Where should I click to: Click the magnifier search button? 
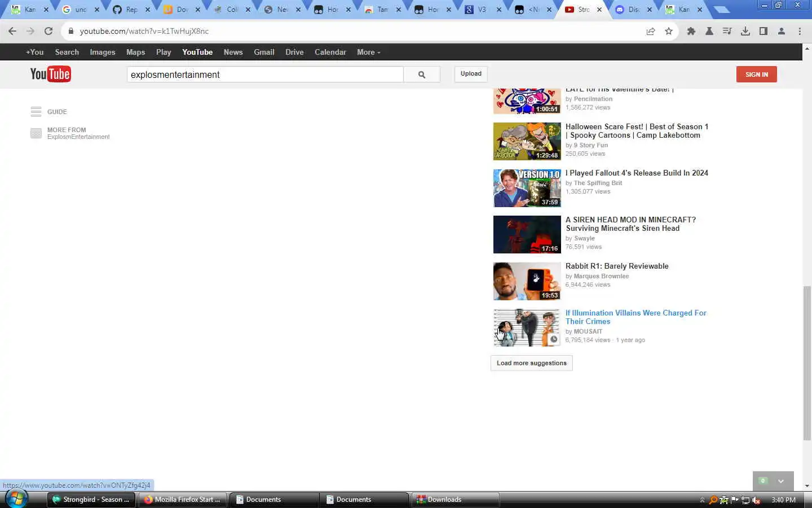422,75
